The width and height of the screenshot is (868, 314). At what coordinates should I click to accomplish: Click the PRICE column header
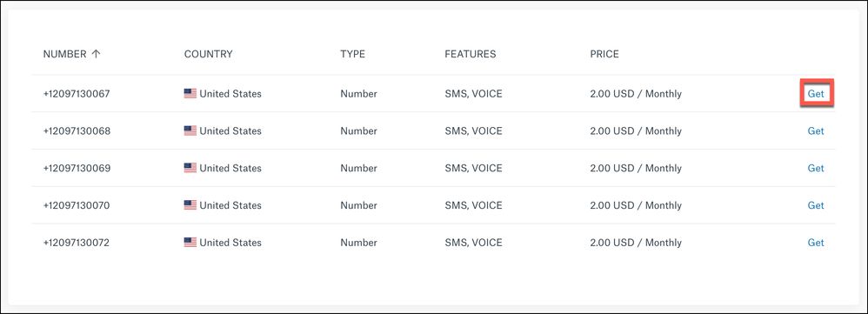pos(604,54)
